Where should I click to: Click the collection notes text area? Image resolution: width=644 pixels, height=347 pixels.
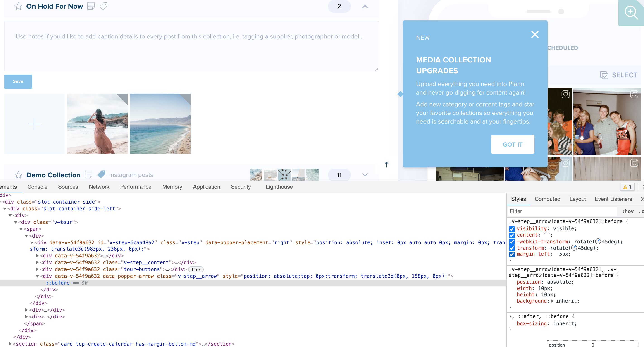point(191,46)
